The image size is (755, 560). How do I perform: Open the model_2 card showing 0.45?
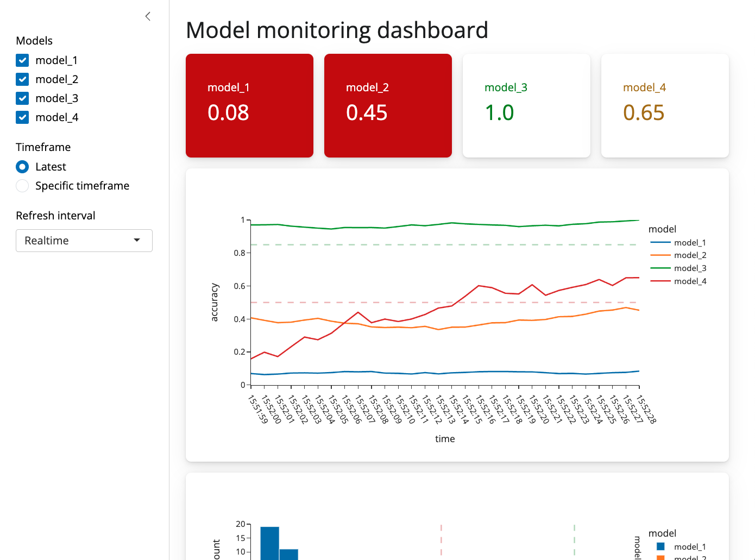[388, 105]
